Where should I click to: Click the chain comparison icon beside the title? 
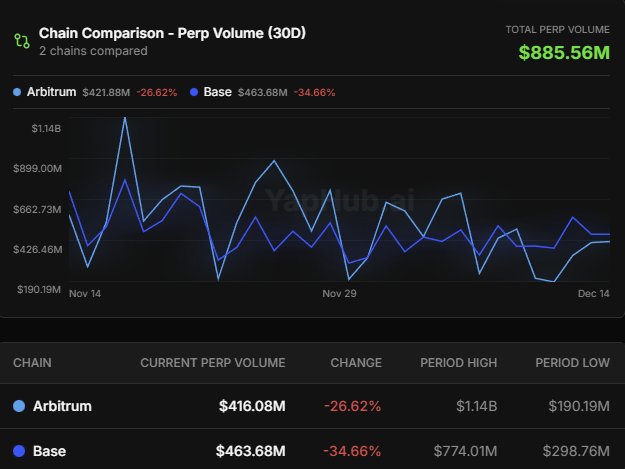pyautogui.click(x=21, y=41)
